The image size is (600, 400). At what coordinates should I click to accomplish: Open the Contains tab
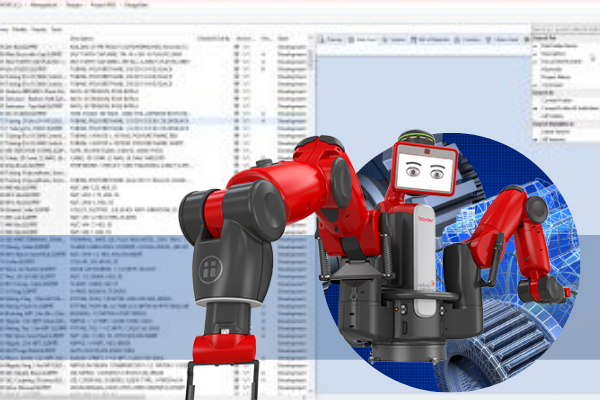point(467,39)
